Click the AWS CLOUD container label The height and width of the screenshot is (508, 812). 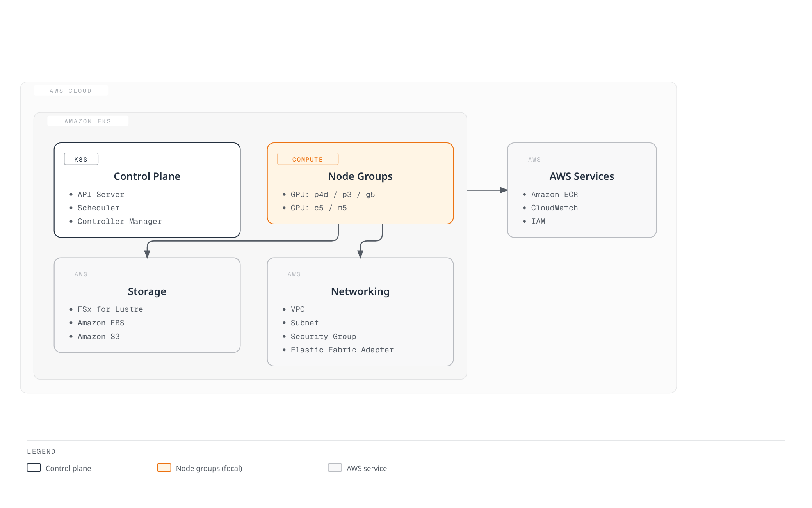click(71, 91)
